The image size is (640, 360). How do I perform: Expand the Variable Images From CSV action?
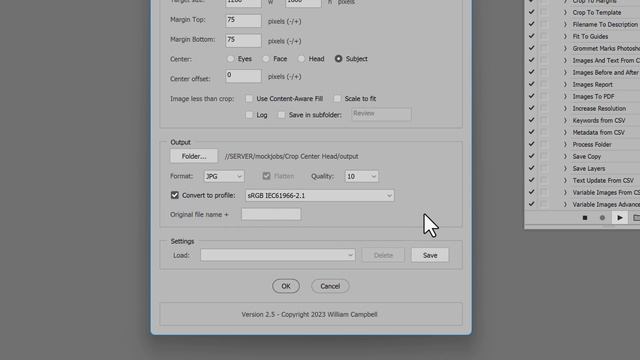coord(565,192)
